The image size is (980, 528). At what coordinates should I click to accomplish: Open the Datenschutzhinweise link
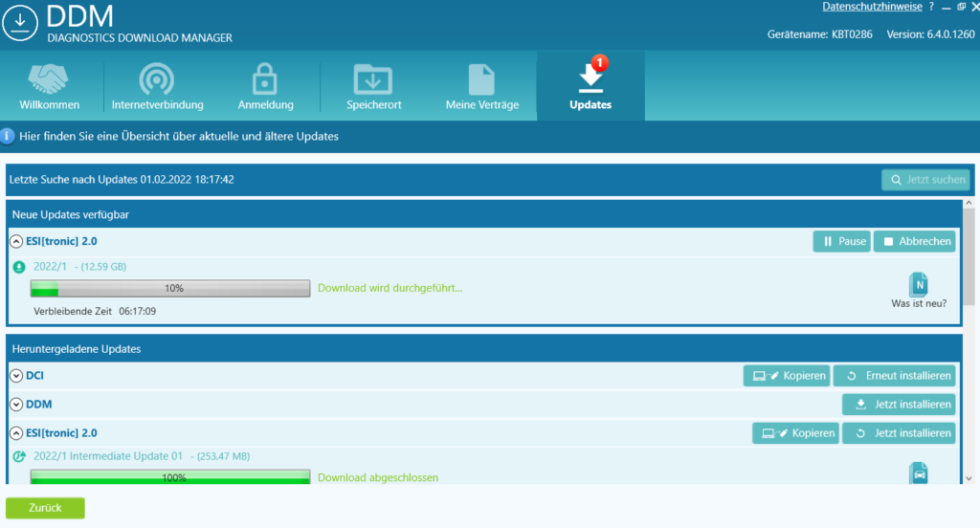point(872,7)
